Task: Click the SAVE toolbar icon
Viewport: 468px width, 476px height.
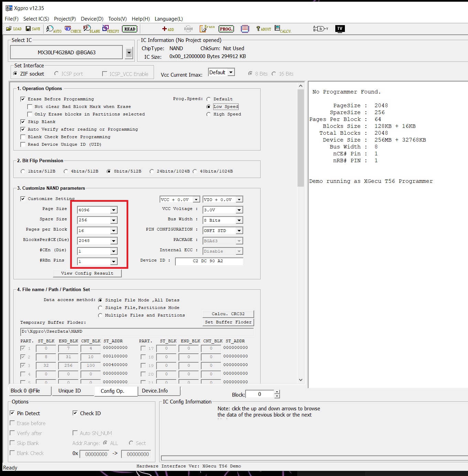Action: pos(33,29)
